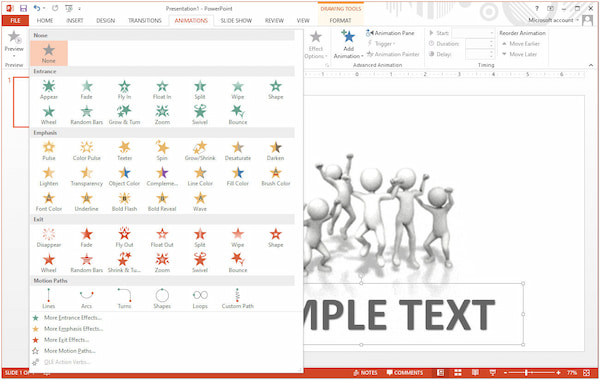Apply the Pulse emphasis animation
Screen dimensions: 600x380
[49, 151]
